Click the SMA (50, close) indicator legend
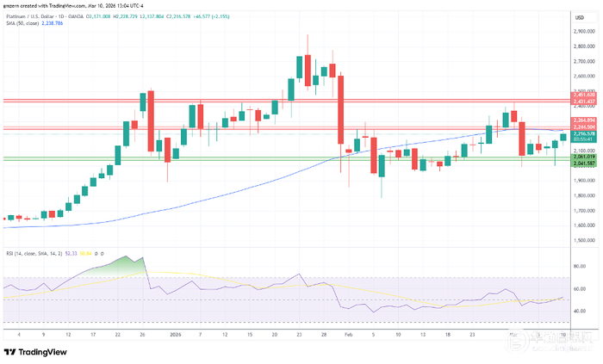The width and height of the screenshot is (603, 364). (22, 23)
